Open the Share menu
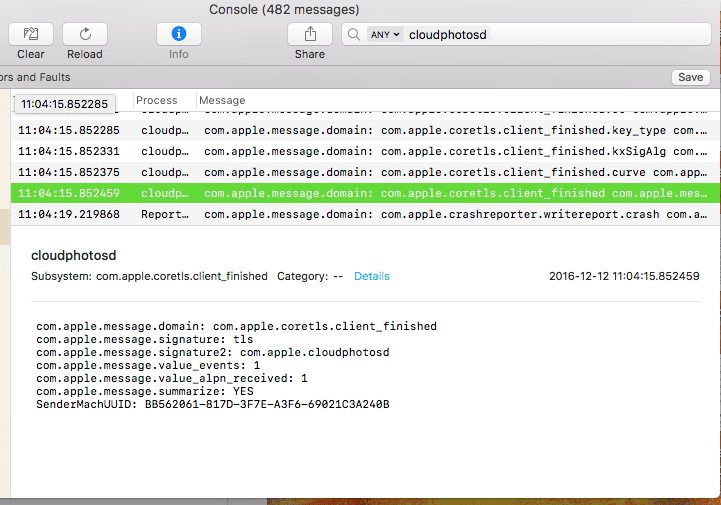The width and height of the screenshot is (721, 505). tap(310, 34)
